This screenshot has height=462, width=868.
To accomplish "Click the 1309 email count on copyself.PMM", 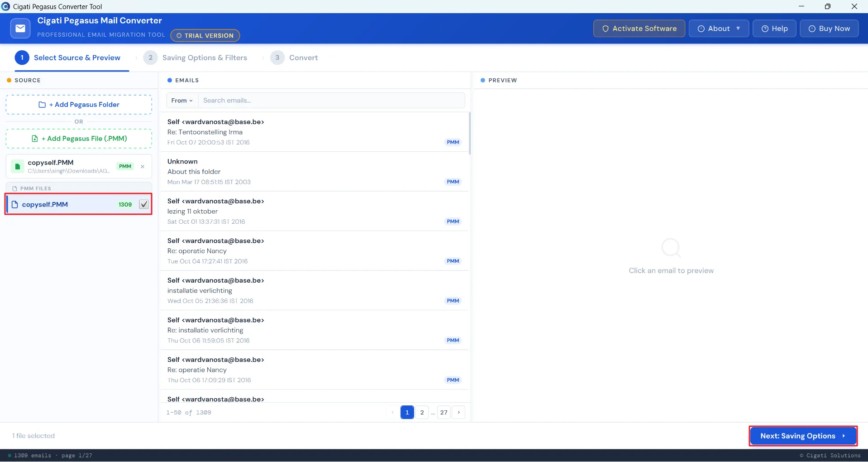I will [125, 204].
